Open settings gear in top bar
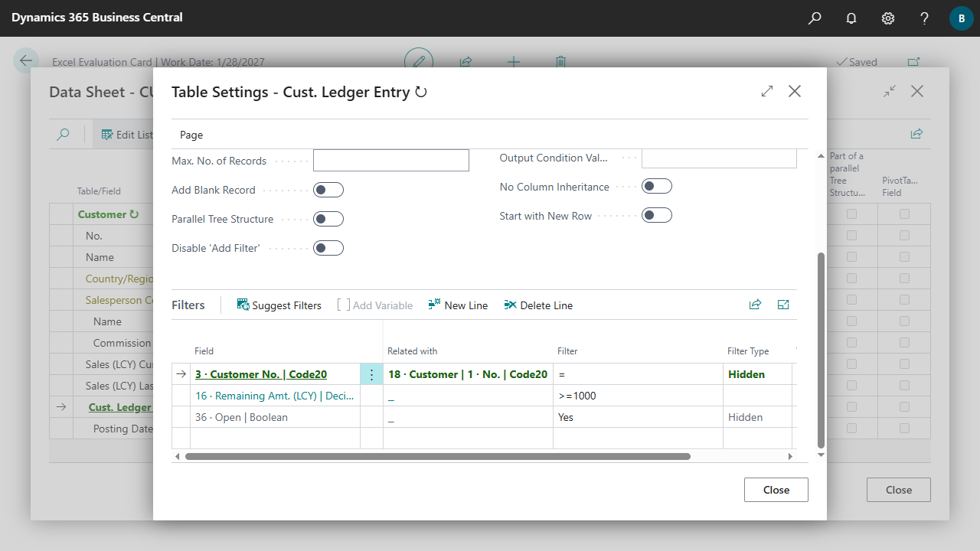Image resolution: width=980 pixels, height=551 pixels. [x=888, y=18]
